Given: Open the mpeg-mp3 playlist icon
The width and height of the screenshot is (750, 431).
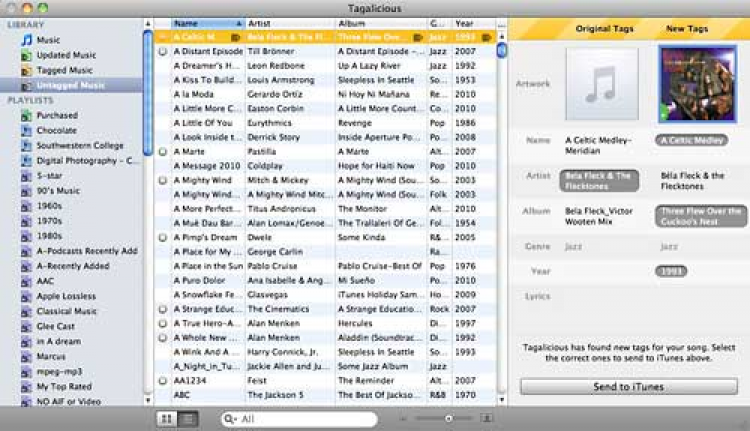Looking at the screenshot, I should click(x=27, y=372).
